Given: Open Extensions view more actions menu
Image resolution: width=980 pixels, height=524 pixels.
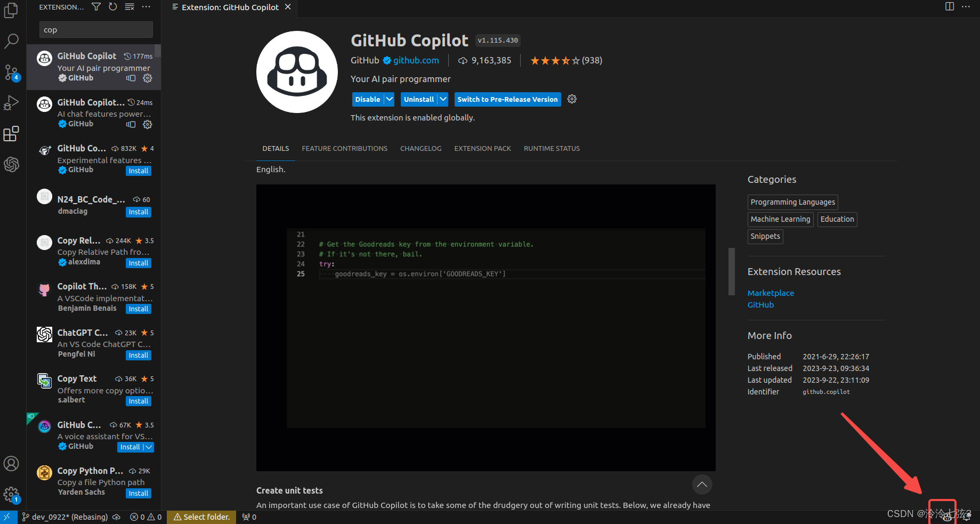Looking at the screenshot, I should [146, 7].
